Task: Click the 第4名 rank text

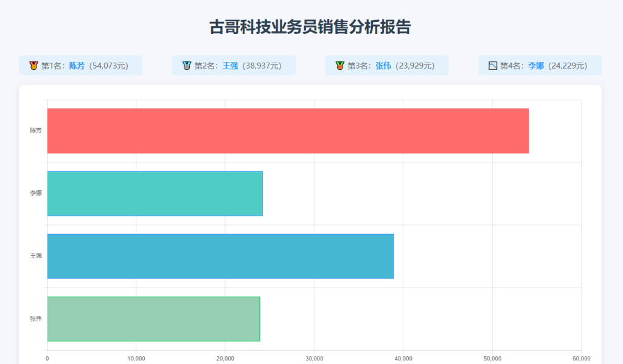Action: click(512, 66)
